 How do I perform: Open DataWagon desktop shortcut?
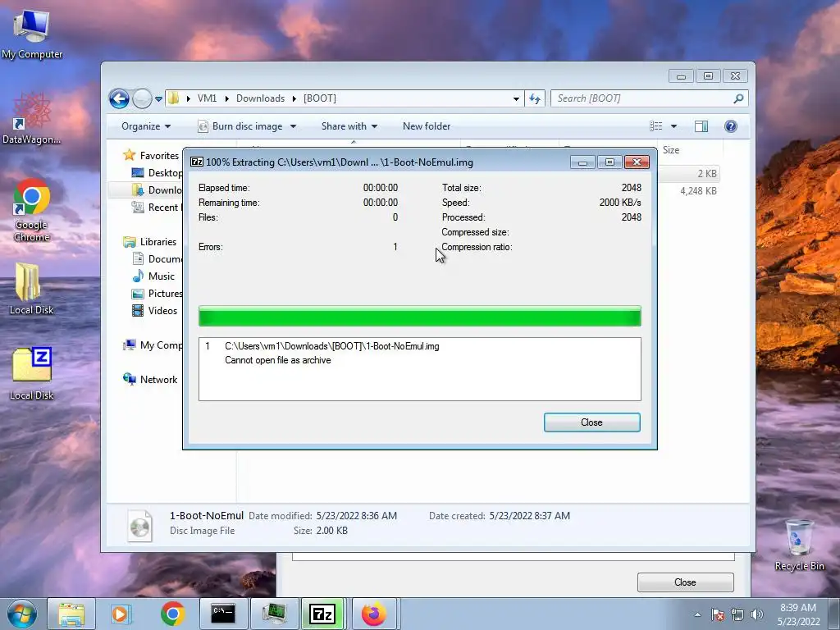tap(32, 119)
